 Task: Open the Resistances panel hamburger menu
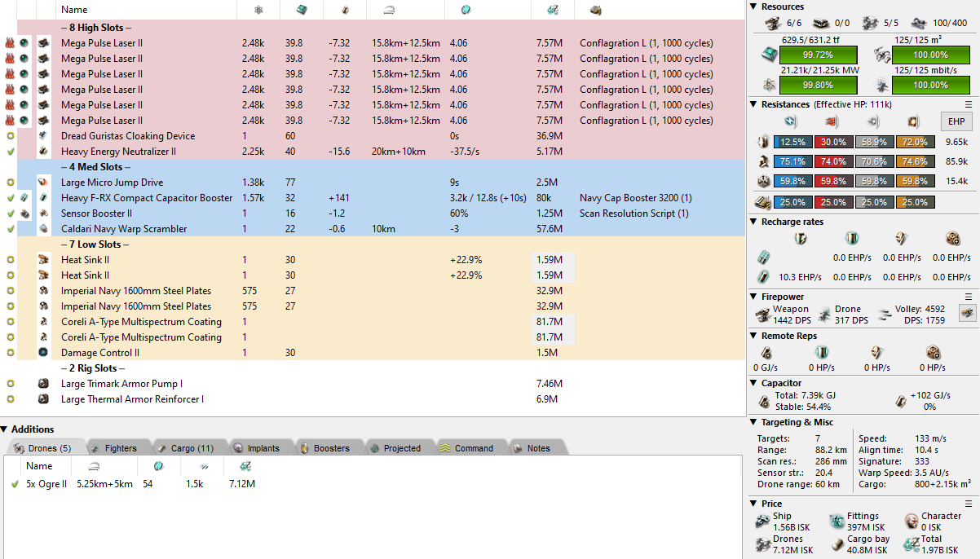click(969, 104)
